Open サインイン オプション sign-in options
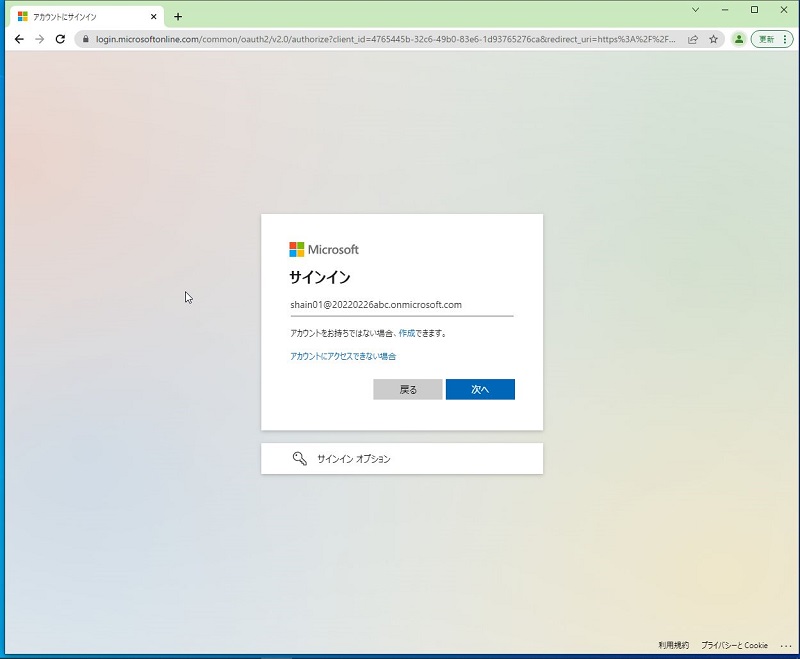800x659 pixels. (x=402, y=459)
